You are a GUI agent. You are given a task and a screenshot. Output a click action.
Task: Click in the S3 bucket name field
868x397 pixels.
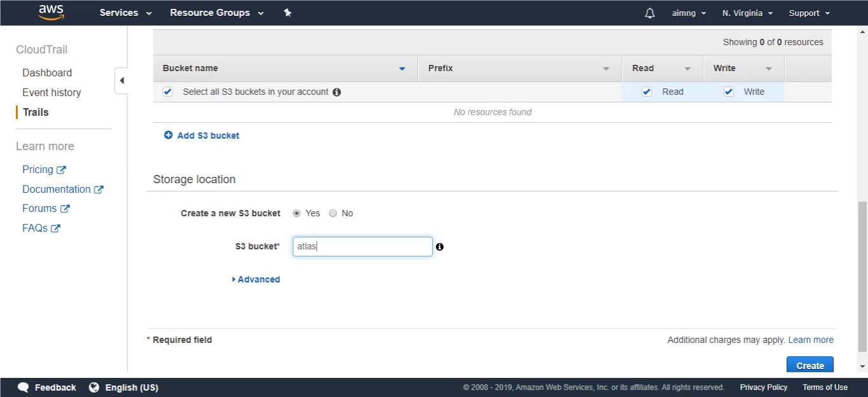pyautogui.click(x=363, y=247)
